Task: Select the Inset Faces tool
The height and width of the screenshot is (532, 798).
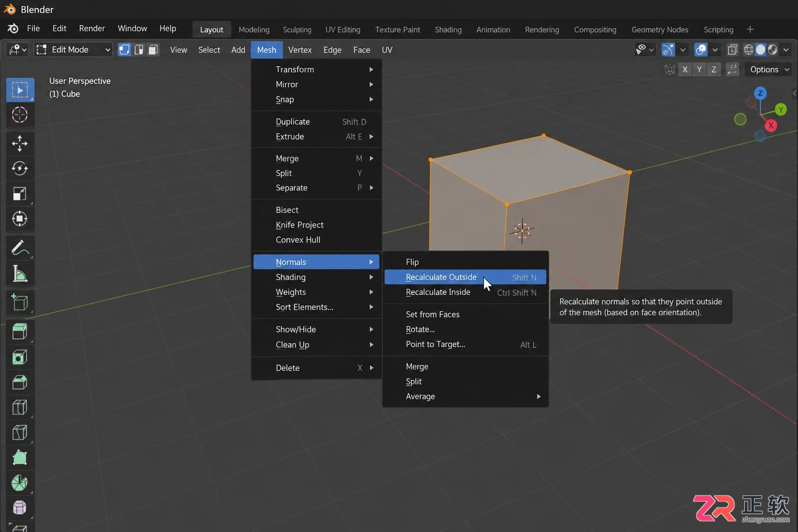Action: (20, 357)
